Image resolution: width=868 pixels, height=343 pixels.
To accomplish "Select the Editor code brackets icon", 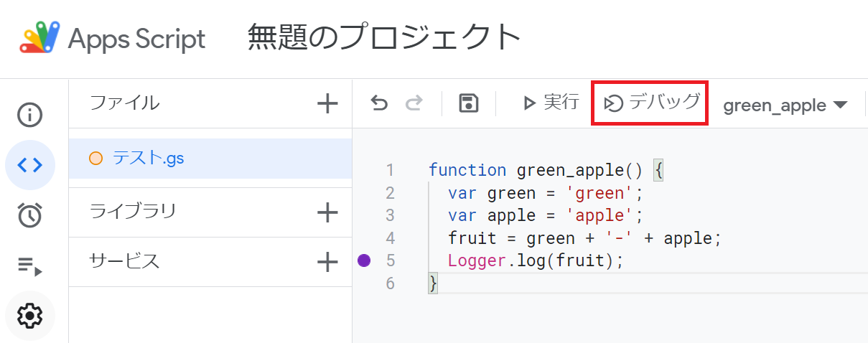I will pos(30,165).
